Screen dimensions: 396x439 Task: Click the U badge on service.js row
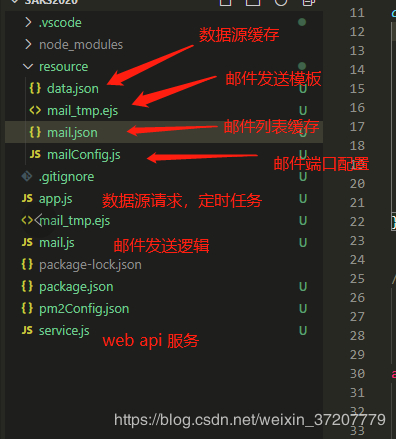coord(303,330)
